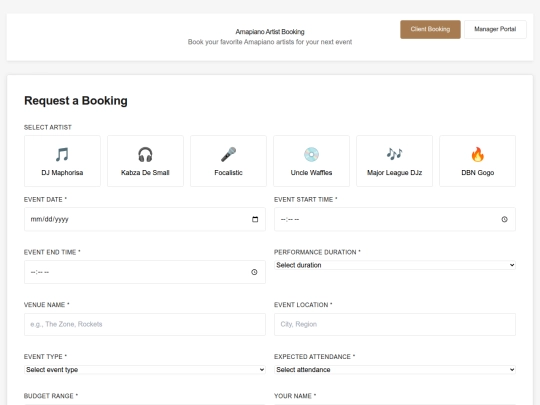Image resolution: width=540 pixels, height=405 pixels.
Task: Focus the Venue Name input field
Action: (x=145, y=324)
